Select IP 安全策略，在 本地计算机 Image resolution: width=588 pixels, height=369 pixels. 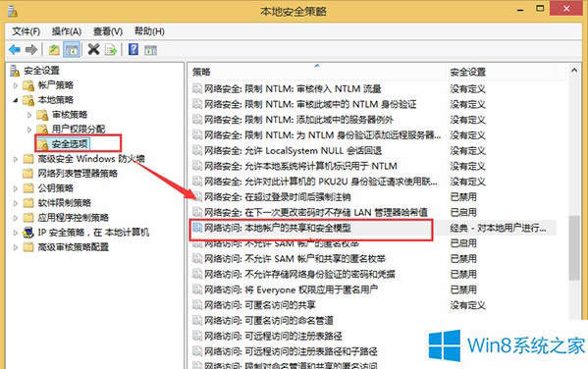point(93,233)
